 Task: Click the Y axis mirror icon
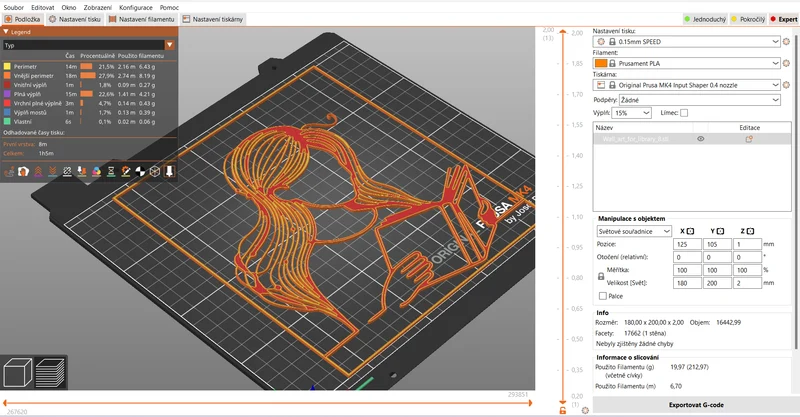tap(720, 231)
